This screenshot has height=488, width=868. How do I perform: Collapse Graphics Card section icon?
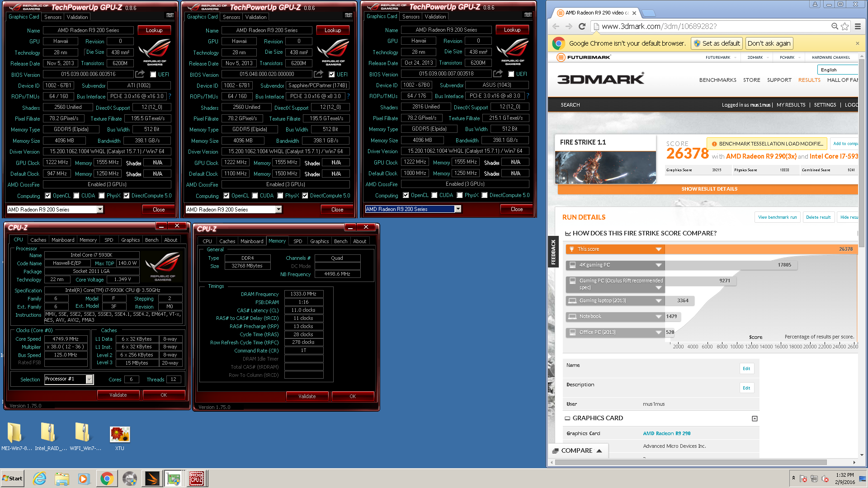pos(755,418)
